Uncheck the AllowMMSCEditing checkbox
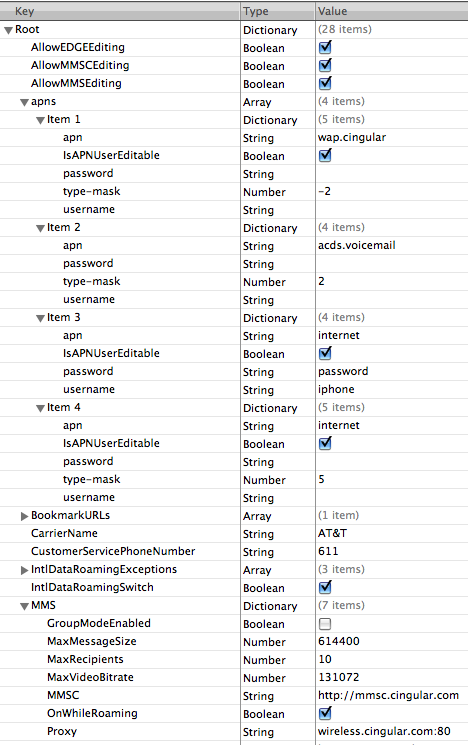Image resolution: width=468 pixels, height=745 pixels. [x=325, y=66]
